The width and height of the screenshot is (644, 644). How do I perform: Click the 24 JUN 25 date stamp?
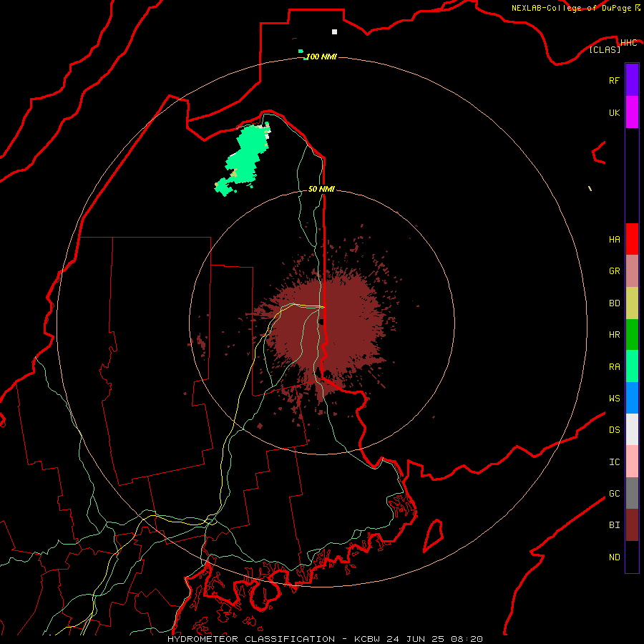click(415, 639)
